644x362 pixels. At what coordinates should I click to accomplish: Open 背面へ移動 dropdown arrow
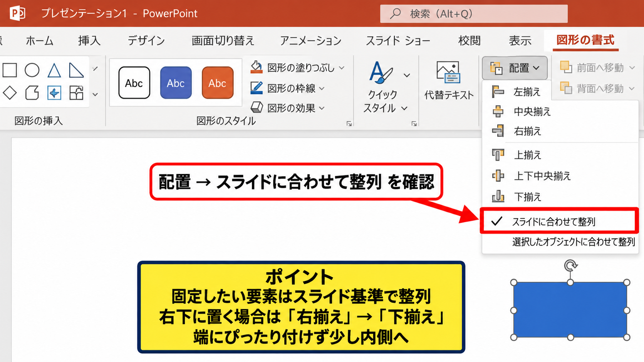tap(632, 89)
